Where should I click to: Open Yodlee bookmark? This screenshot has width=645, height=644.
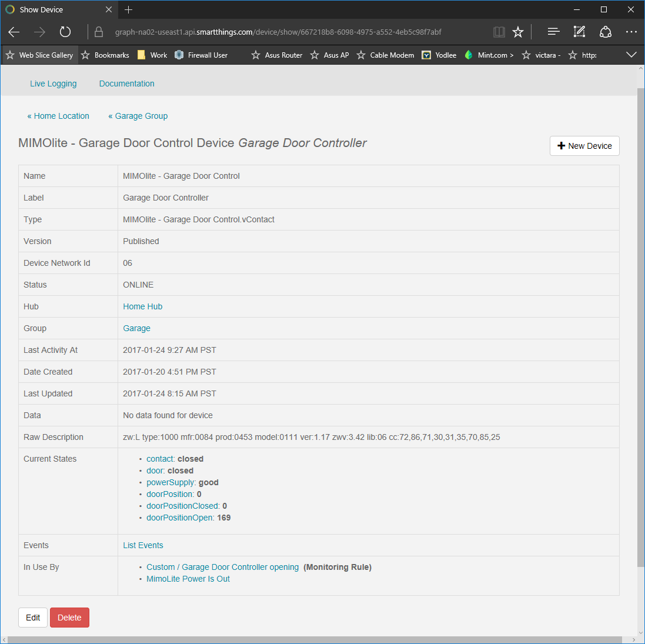[439, 55]
